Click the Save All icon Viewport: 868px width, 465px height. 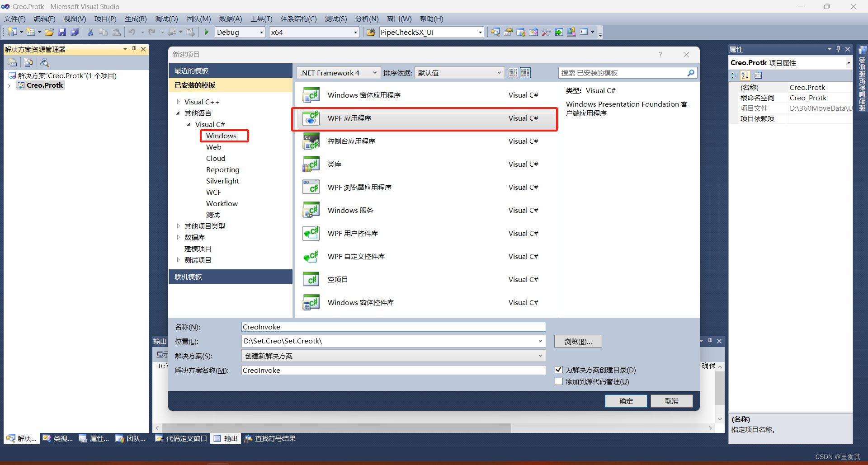coord(75,32)
